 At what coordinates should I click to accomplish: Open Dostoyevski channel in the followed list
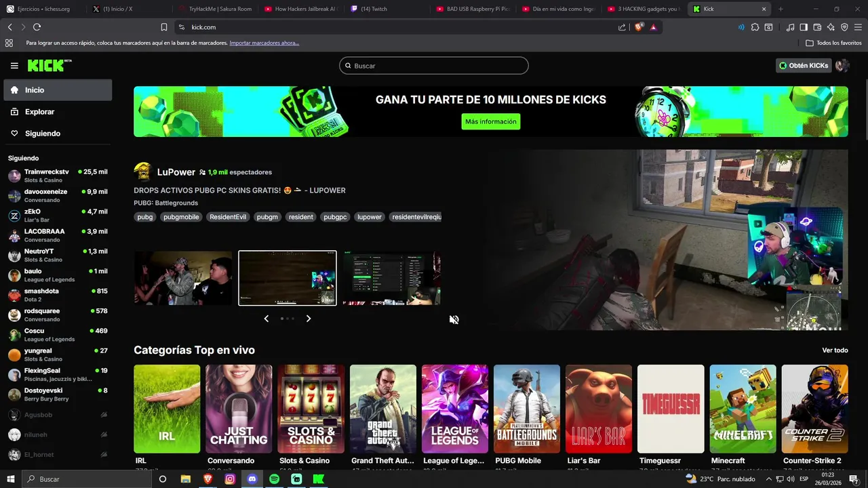(58, 394)
